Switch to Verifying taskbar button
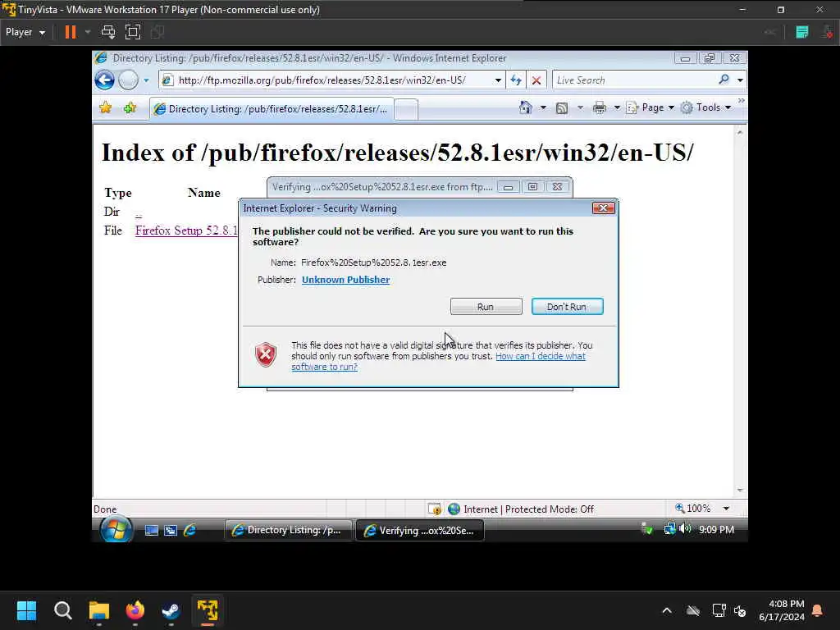This screenshot has height=630, width=840. (x=420, y=531)
